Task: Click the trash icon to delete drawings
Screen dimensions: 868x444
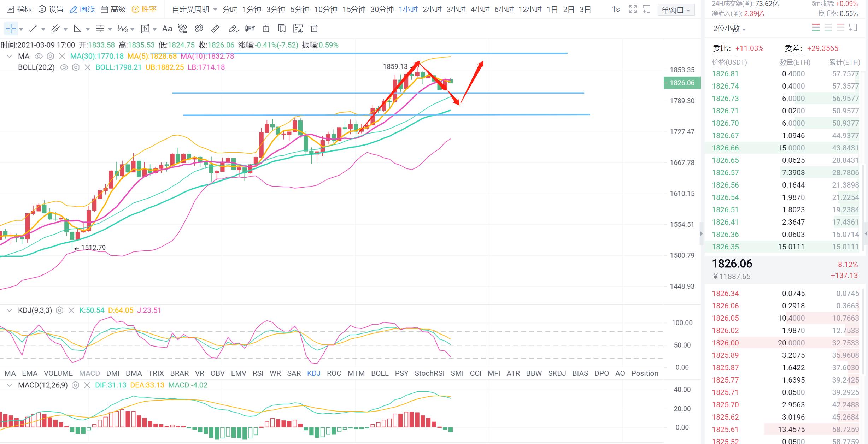Action: [314, 29]
